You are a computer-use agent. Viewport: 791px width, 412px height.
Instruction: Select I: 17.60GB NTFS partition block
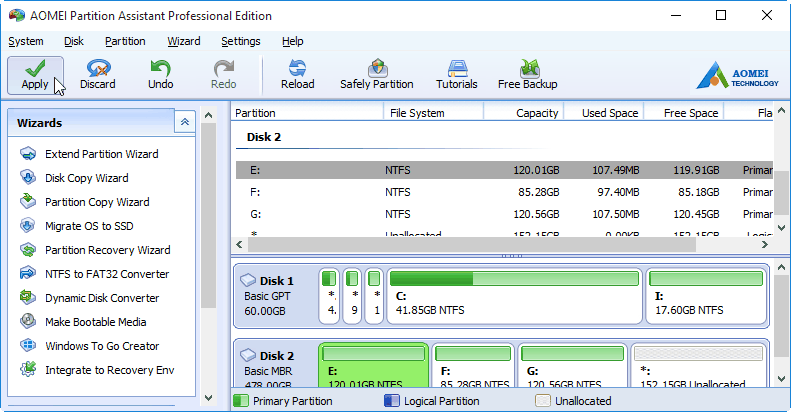tap(706, 296)
